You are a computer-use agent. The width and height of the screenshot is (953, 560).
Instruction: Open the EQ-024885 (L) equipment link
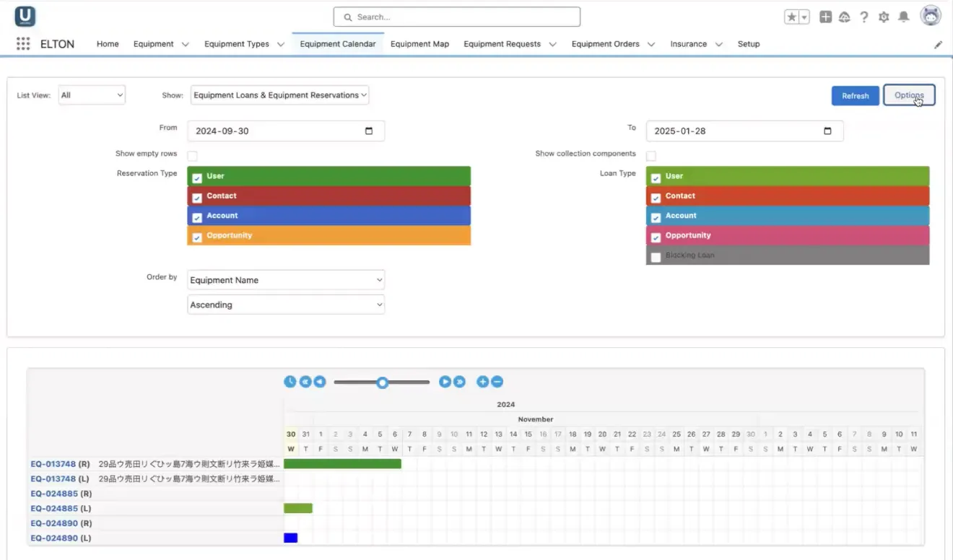pyautogui.click(x=53, y=509)
